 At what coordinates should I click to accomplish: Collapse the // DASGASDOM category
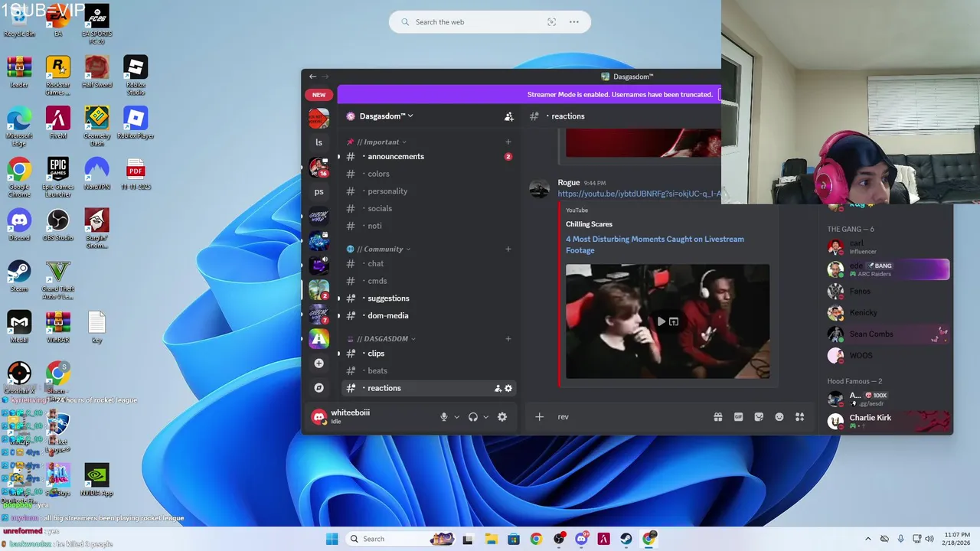click(x=381, y=338)
